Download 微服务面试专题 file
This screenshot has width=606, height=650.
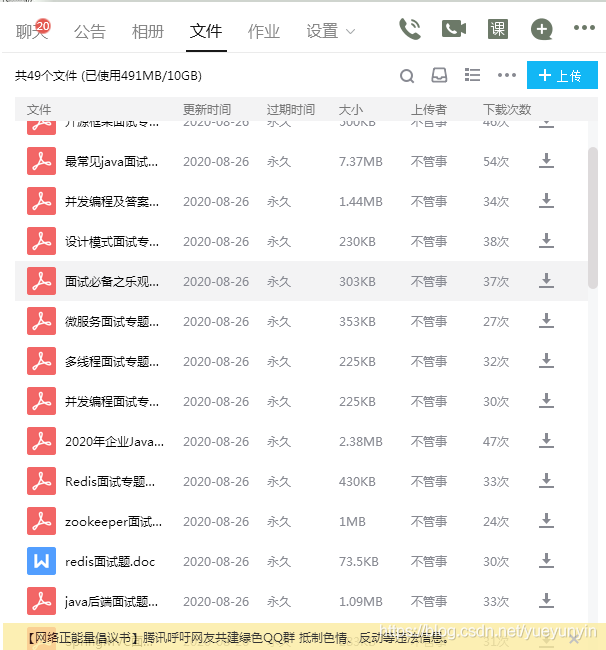tap(546, 321)
